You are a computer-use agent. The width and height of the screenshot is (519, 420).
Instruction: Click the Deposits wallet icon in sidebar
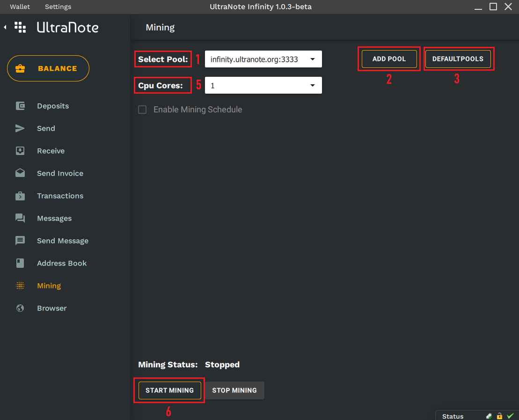click(20, 106)
